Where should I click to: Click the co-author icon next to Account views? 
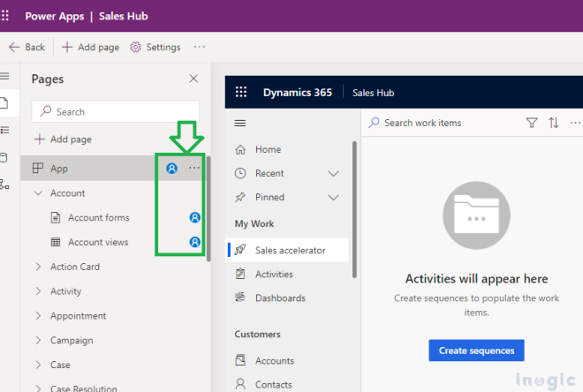click(x=194, y=242)
